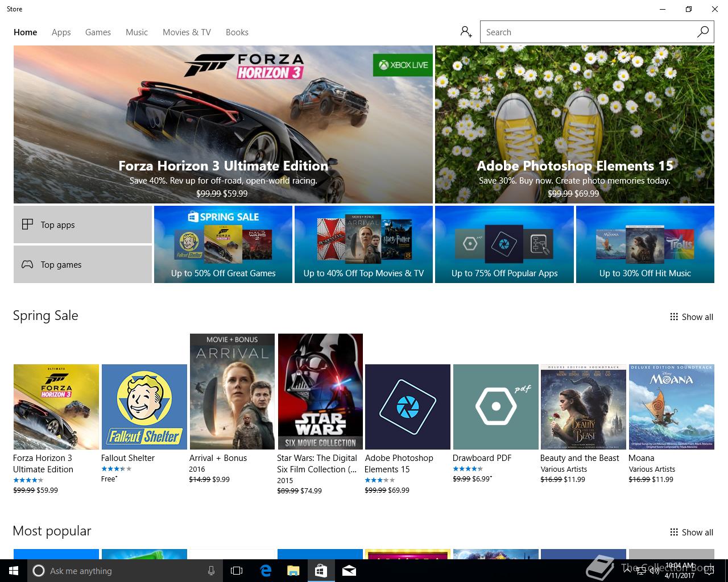Viewport: 728px width, 582px height.
Task: Click the Xbox Live badge on Forza banner
Action: click(402, 65)
